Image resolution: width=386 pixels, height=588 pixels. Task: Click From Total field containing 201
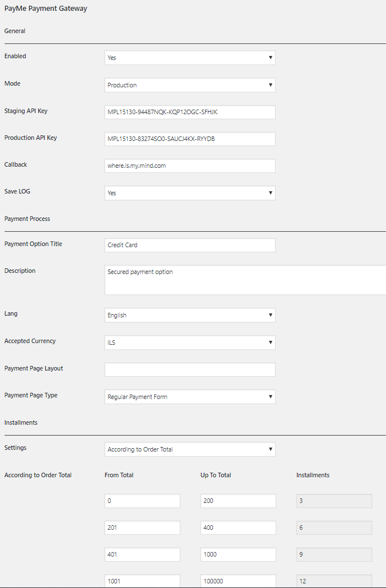(x=142, y=527)
